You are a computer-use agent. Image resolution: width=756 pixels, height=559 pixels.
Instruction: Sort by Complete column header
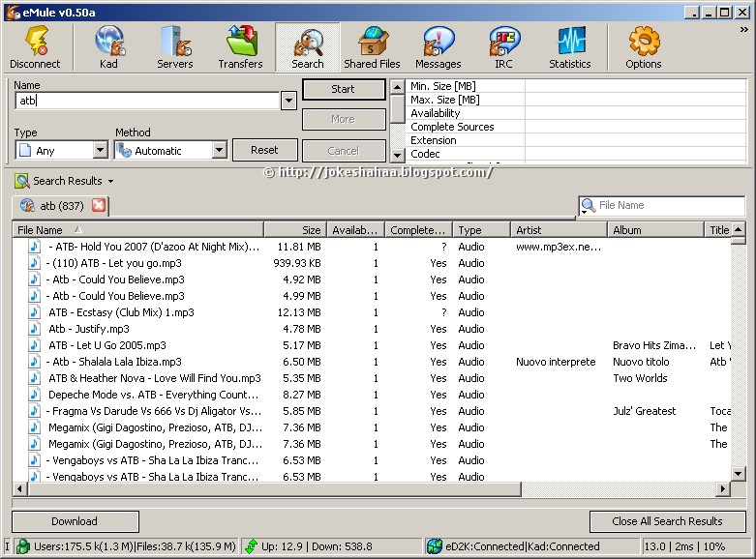pos(418,230)
